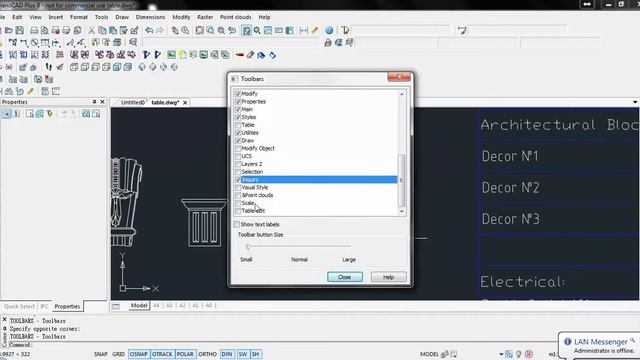Click the Toolbars list scroll-up arrow

tap(402, 94)
